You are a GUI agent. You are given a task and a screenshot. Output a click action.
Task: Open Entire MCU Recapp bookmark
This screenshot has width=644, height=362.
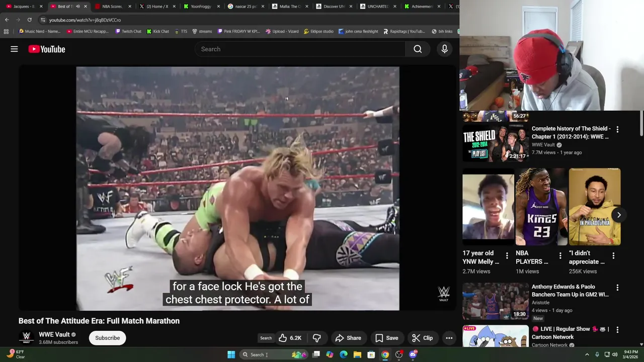88,31
